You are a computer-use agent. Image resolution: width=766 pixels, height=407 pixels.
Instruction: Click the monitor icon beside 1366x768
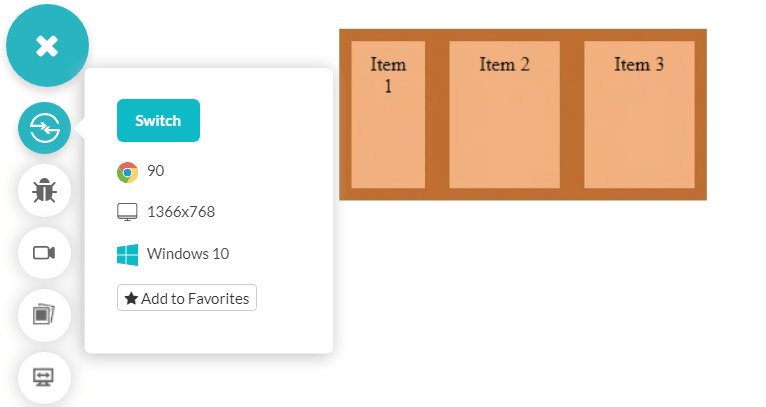[x=127, y=212]
